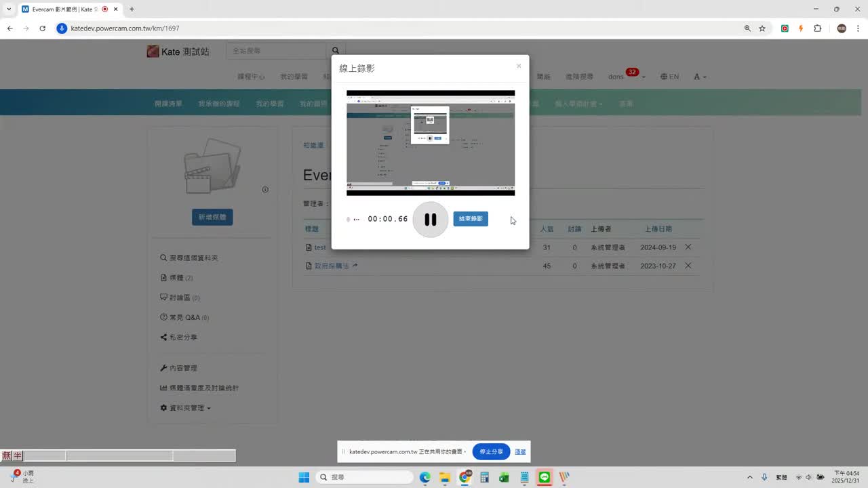Image resolution: width=868 pixels, height=488 pixels.
Task: Open the 媒體 (2) media icon in sidebar
Action: (163, 277)
